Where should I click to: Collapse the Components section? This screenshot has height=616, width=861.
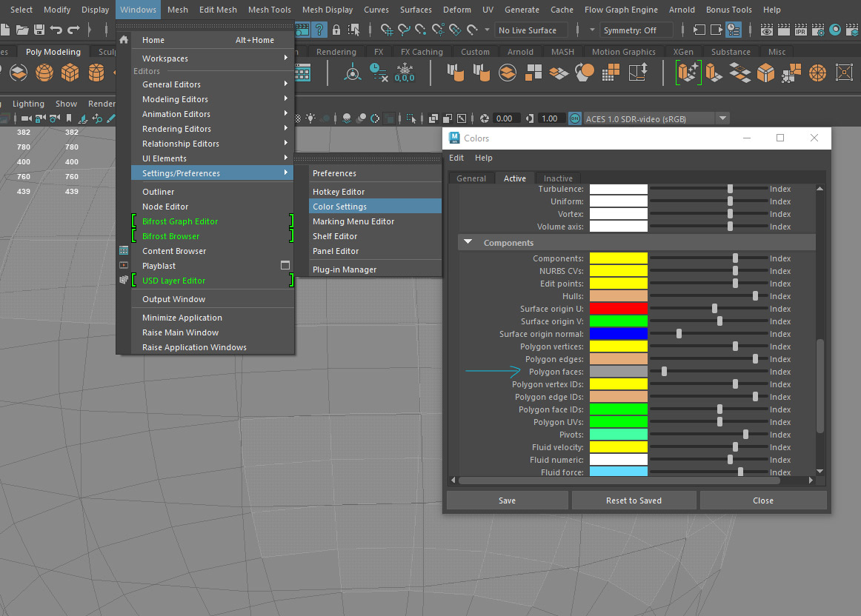tap(468, 243)
